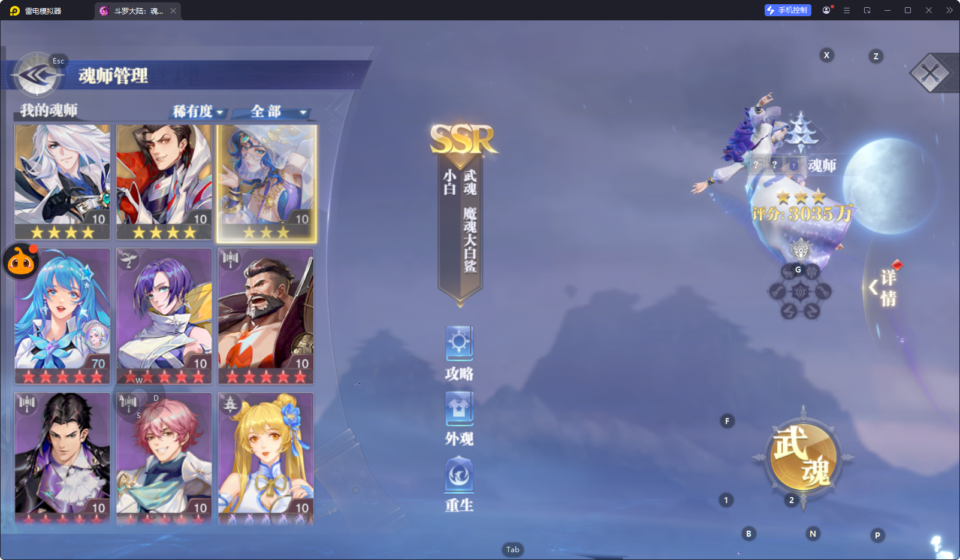
Task: Tap the P key-mapping button
Action: coord(877,535)
